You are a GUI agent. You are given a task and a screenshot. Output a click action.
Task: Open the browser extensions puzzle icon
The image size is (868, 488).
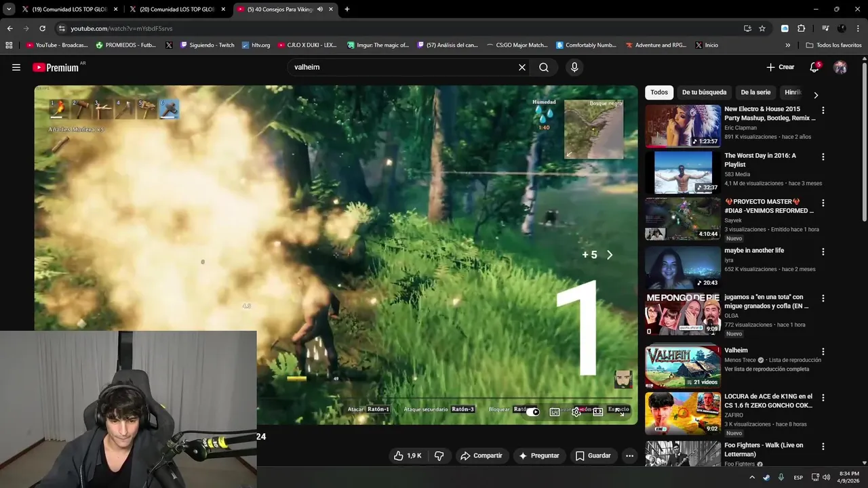tap(801, 28)
